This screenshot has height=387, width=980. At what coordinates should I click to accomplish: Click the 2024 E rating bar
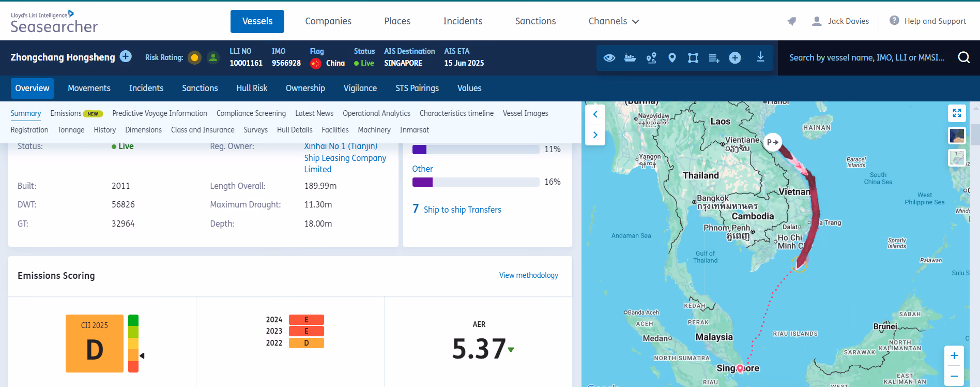point(307,320)
